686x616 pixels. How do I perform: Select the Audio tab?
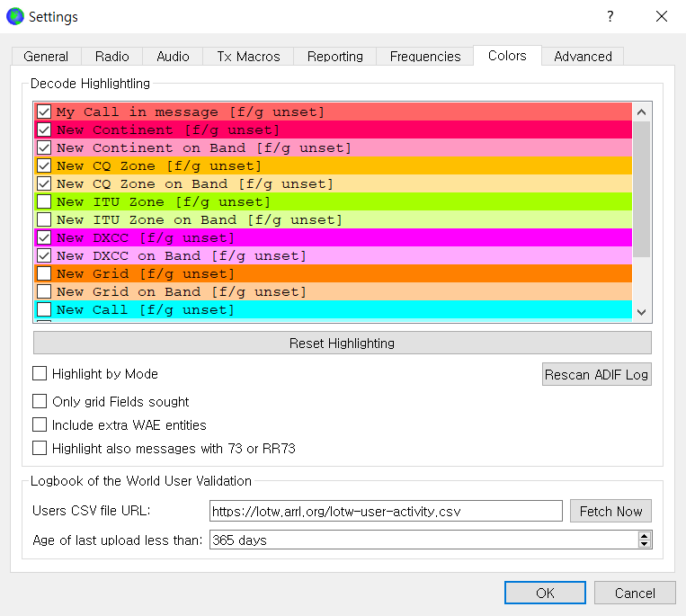(173, 57)
